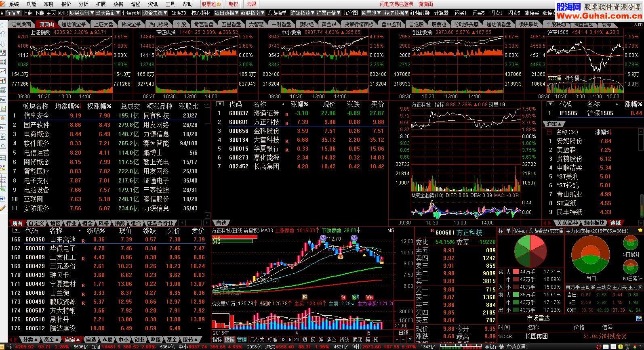This screenshot has width=644, height=350.
Task: Click the 指标 button under the K-line chart
Action: click(x=217, y=340)
